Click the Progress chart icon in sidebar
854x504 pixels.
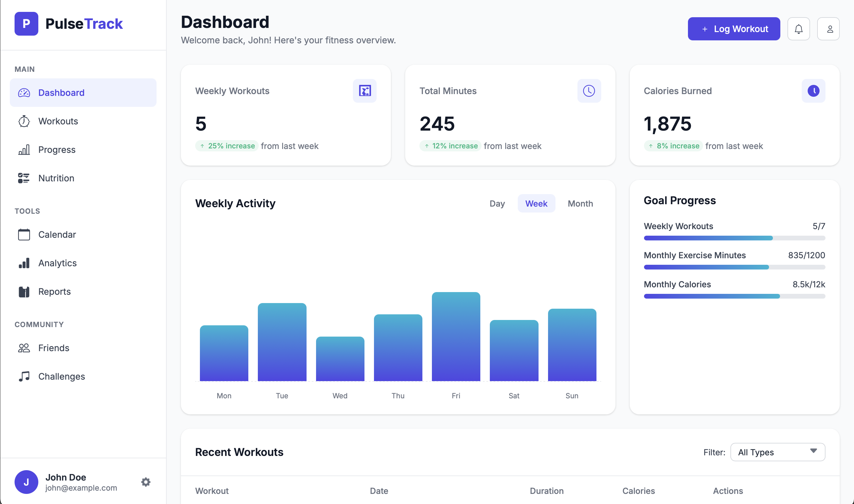(x=24, y=149)
